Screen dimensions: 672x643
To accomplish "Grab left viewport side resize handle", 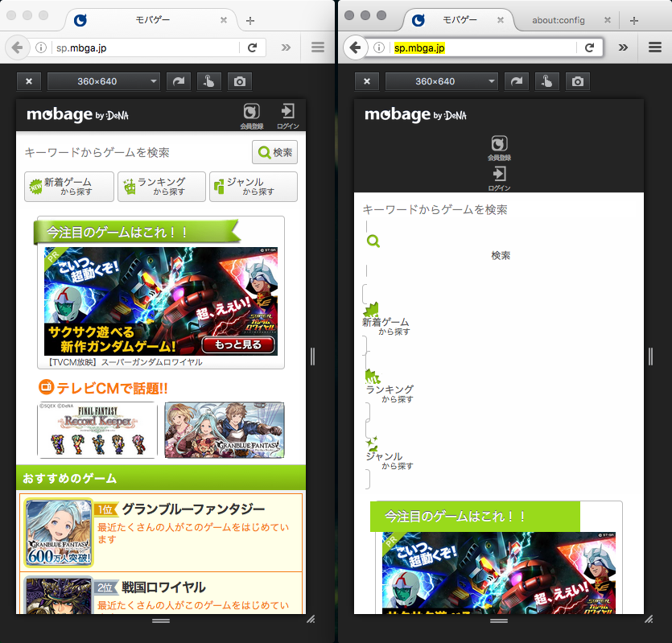I will [312, 357].
